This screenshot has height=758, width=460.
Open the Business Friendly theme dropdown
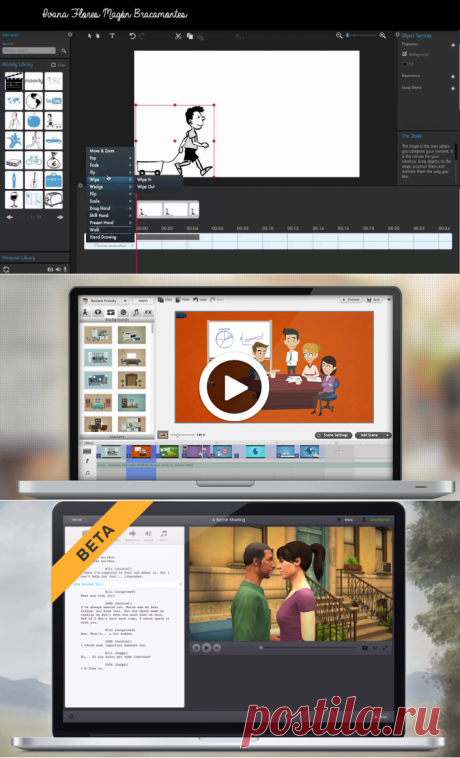[105, 300]
